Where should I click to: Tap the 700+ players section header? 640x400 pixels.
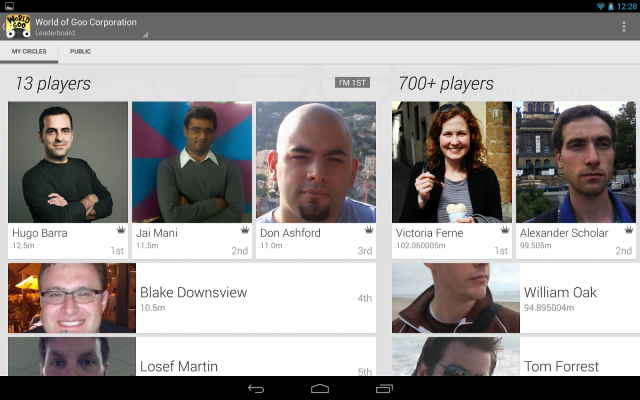[x=446, y=84]
